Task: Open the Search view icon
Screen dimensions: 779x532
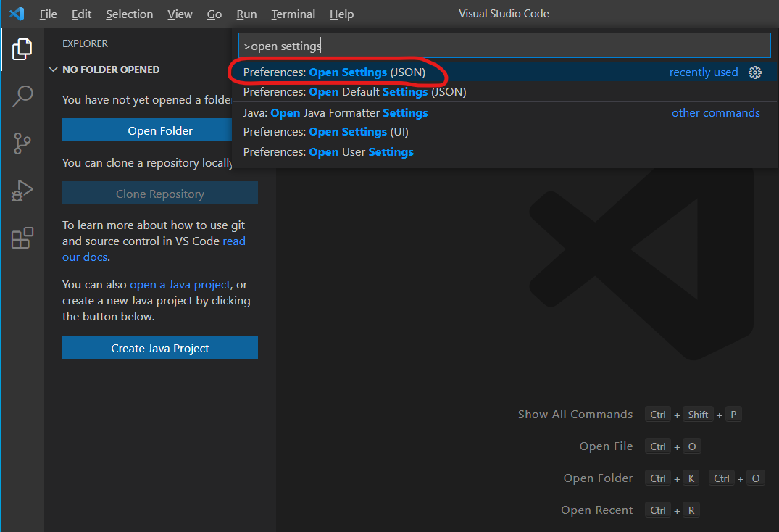Action: (22, 96)
